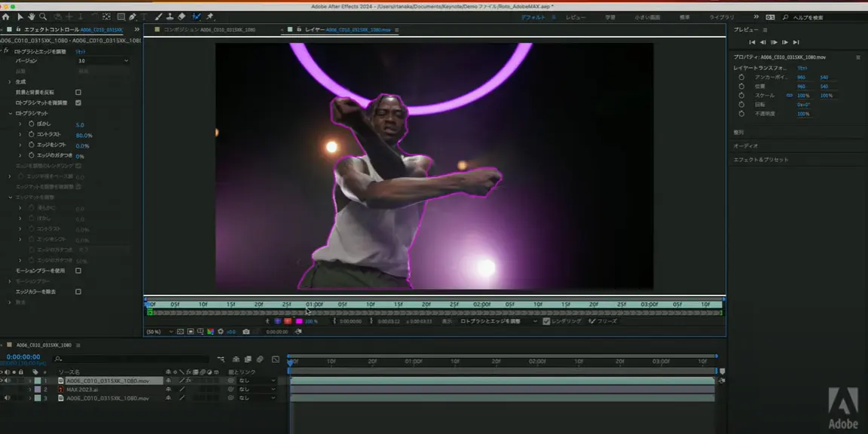Open the 50% magnification dropdown
The width and height of the screenshot is (868, 434).
[158, 332]
